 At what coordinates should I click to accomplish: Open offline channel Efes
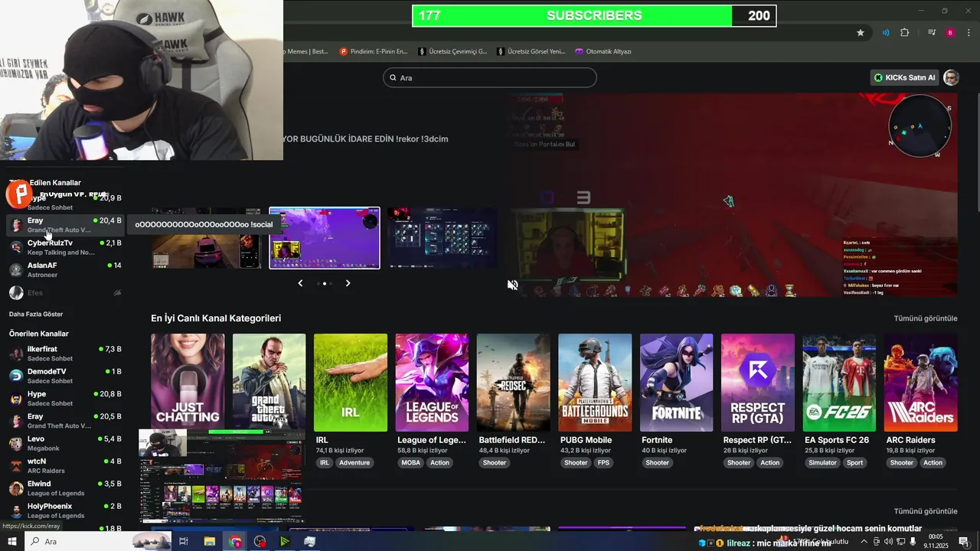pos(65,292)
